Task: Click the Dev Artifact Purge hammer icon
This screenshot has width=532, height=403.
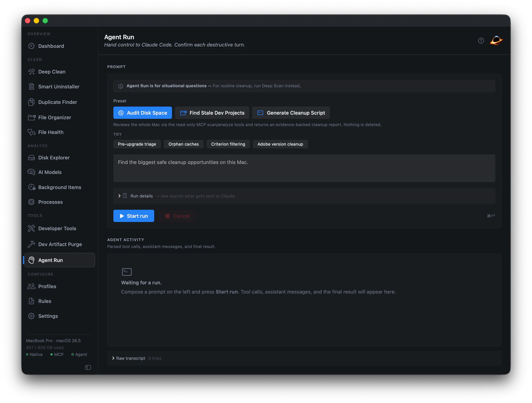Action: pos(31,244)
